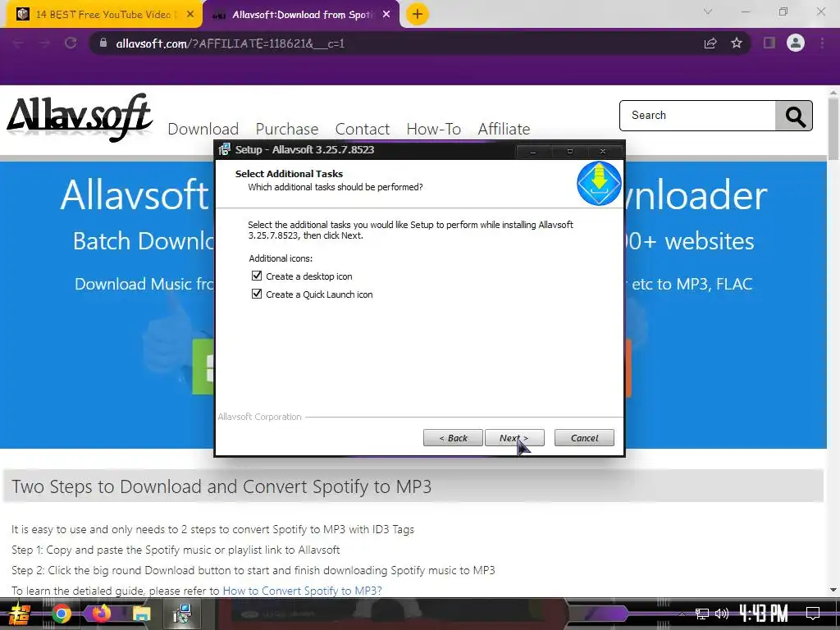Focus the website Search field
Image resolution: width=840 pixels, height=630 pixels.
pyautogui.click(x=697, y=115)
